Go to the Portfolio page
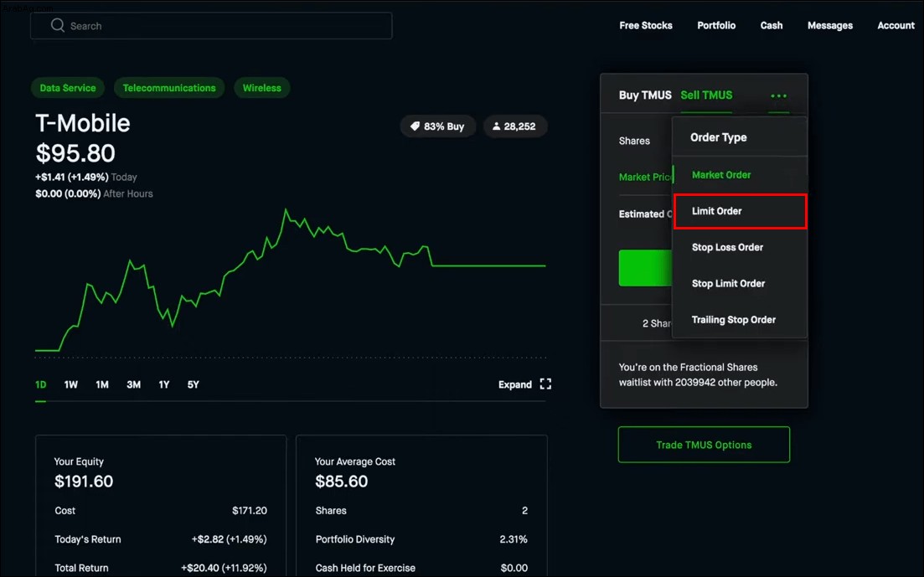The width and height of the screenshot is (924, 577). pyautogui.click(x=716, y=25)
